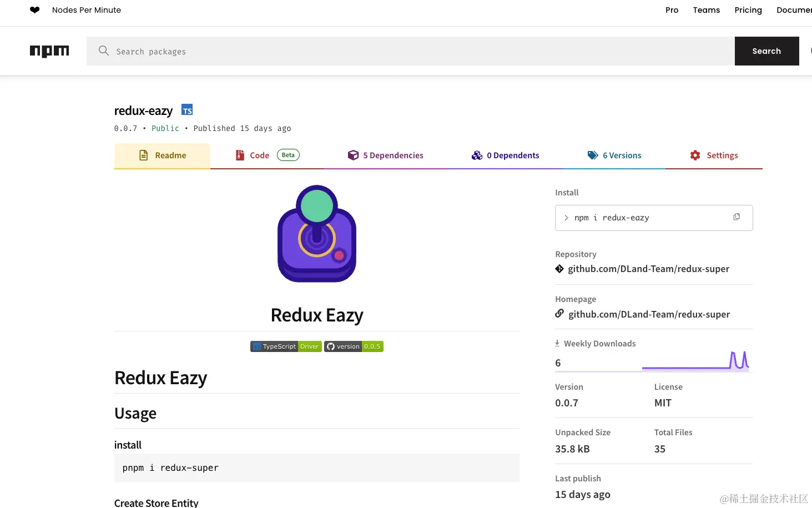Focus the Search packages field

(x=411, y=51)
